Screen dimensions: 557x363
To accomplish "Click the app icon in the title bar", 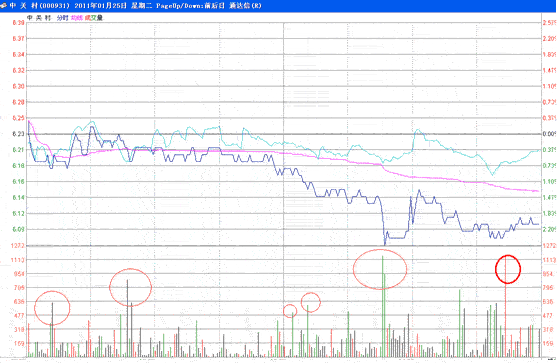I will [x=4, y=5].
